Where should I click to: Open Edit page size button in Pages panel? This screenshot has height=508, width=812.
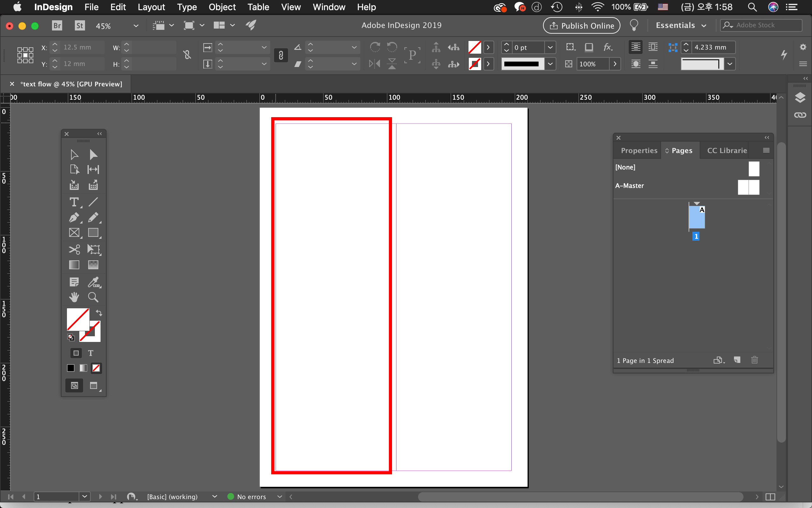(719, 360)
